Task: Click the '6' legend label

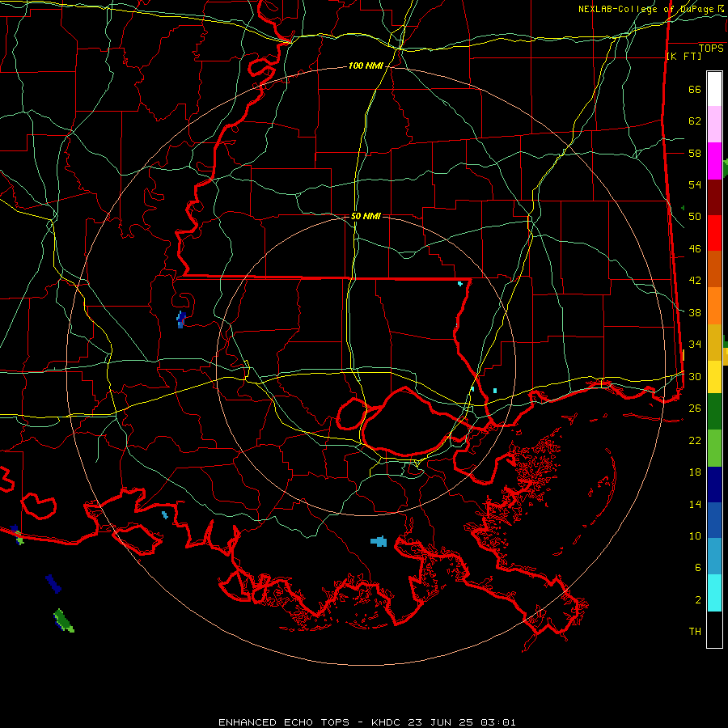Action: pos(698,568)
